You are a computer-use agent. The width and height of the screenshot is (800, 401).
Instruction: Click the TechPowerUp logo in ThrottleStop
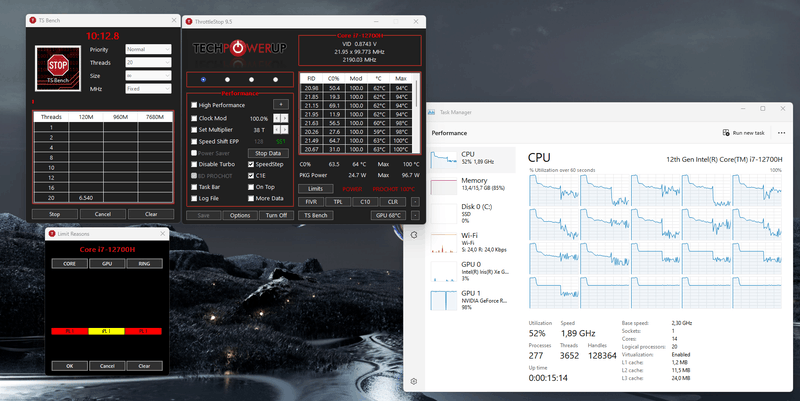tap(239, 48)
